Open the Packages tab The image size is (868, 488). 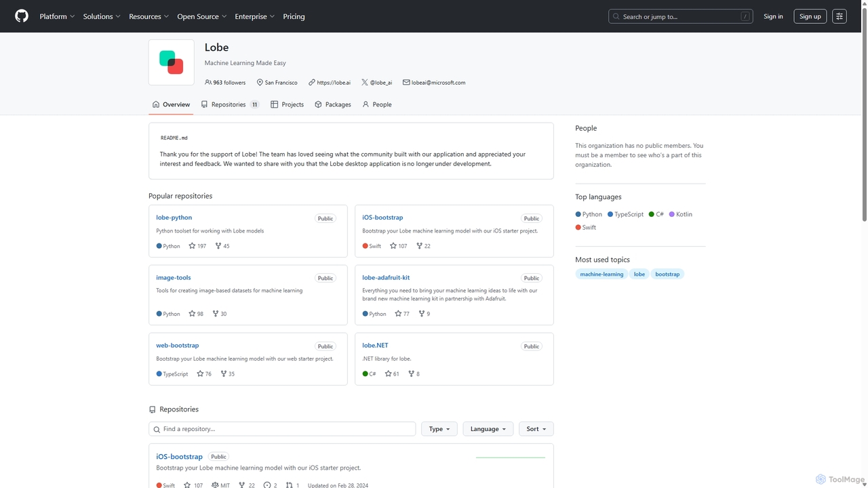tap(333, 104)
